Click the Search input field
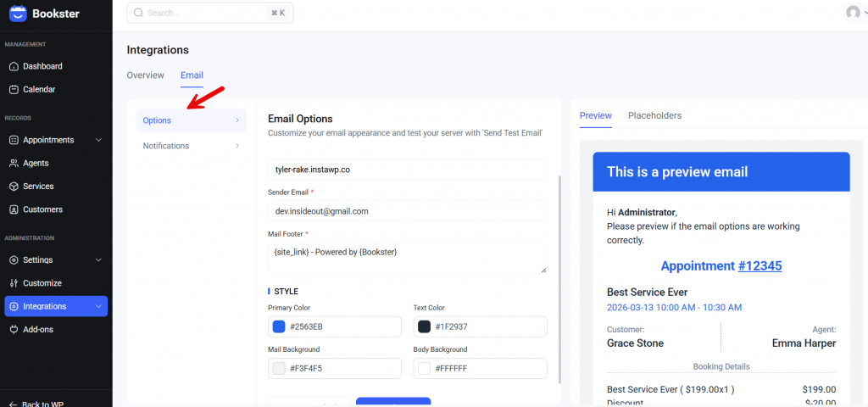The height and width of the screenshot is (407, 868). pos(210,13)
